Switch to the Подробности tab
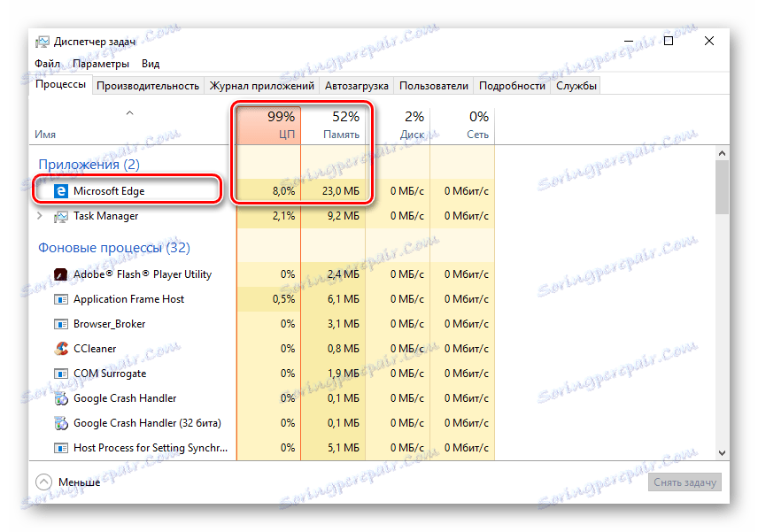Viewport: 758px width, 532px height. (x=512, y=86)
